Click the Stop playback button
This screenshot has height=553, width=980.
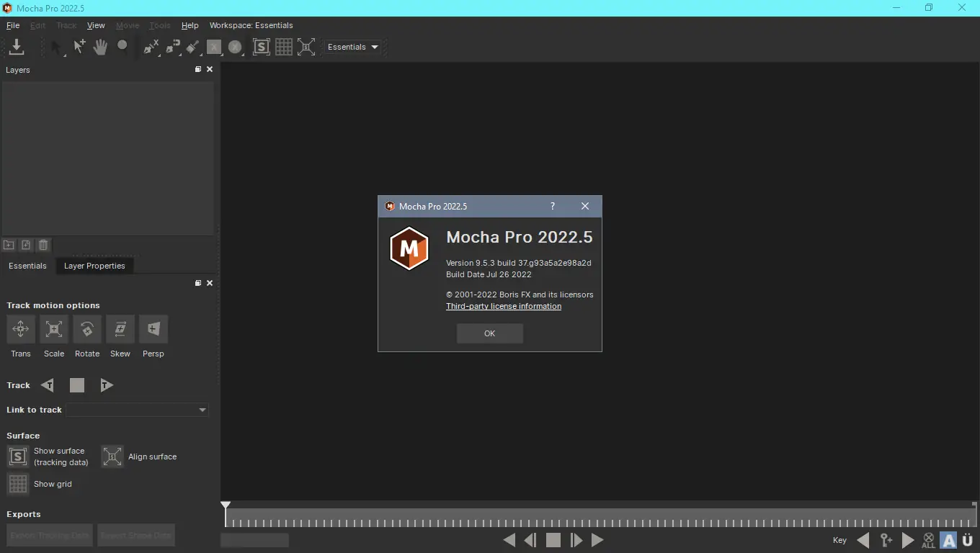pyautogui.click(x=553, y=540)
